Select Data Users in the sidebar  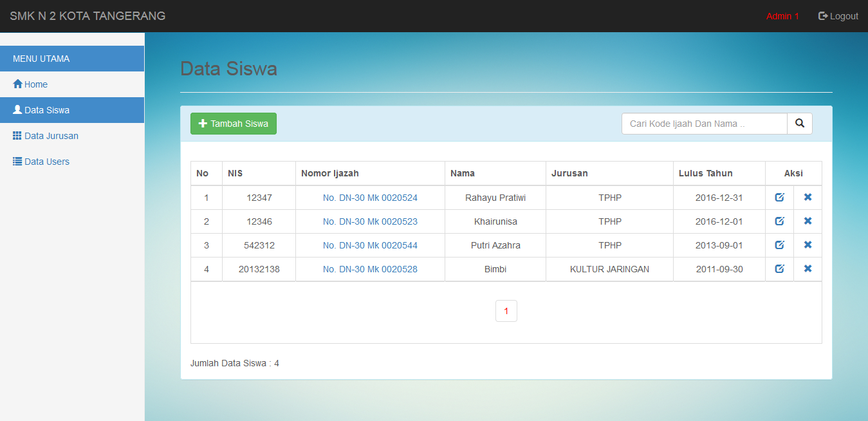pyautogui.click(x=46, y=161)
